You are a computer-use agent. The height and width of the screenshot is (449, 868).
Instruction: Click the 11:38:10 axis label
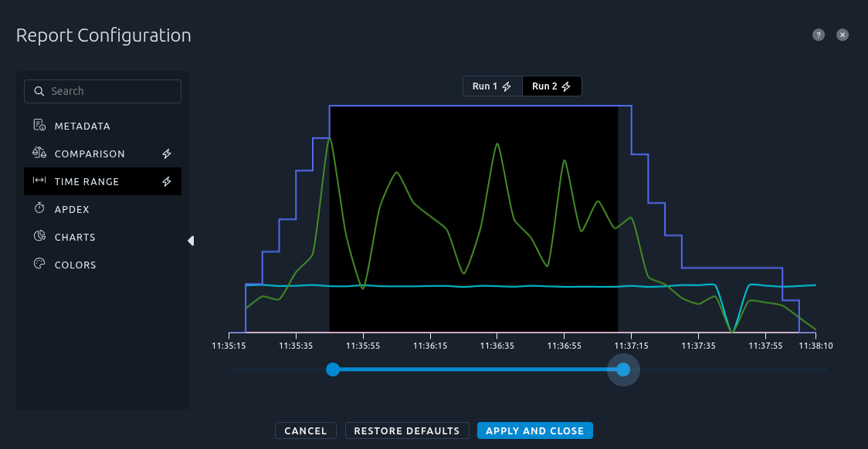[x=816, y=346]
